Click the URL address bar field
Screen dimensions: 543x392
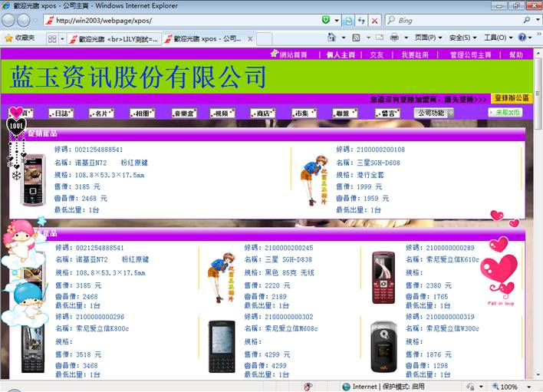click(184, 20)
